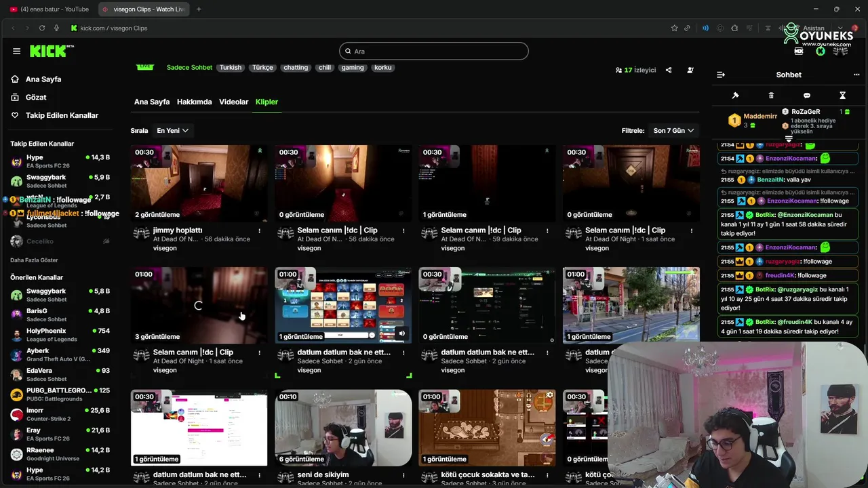Jump to latest chat messages arrow
Image resolution: width=868 pixels, height=488 pixels.
789,139
